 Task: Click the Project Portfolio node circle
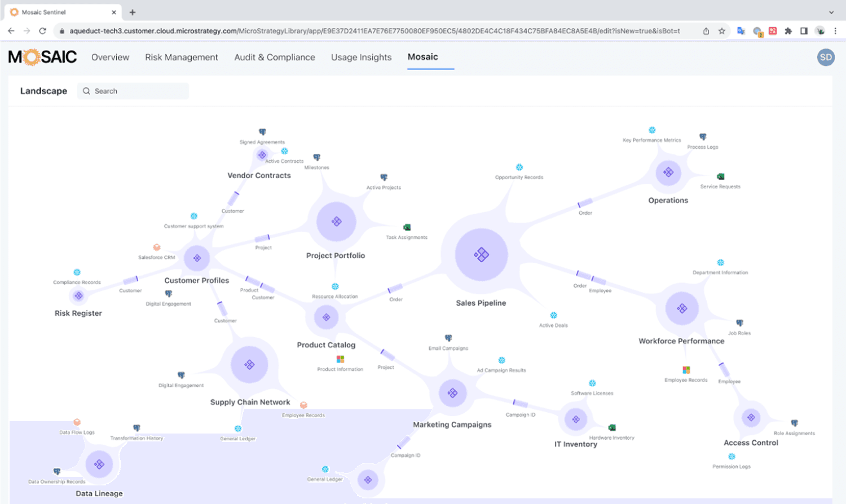336,222
